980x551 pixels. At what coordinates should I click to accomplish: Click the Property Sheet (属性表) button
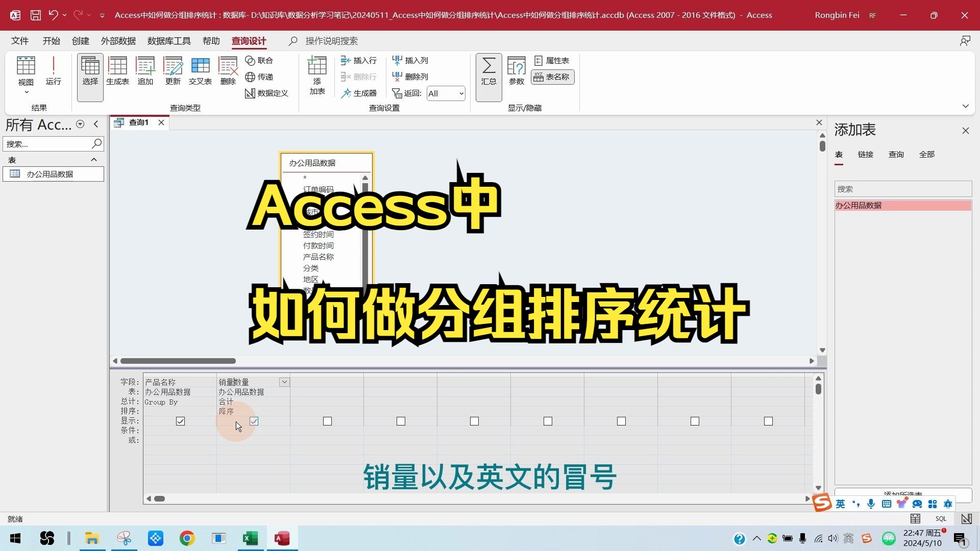pyautogui.click(x=552, y=60)
